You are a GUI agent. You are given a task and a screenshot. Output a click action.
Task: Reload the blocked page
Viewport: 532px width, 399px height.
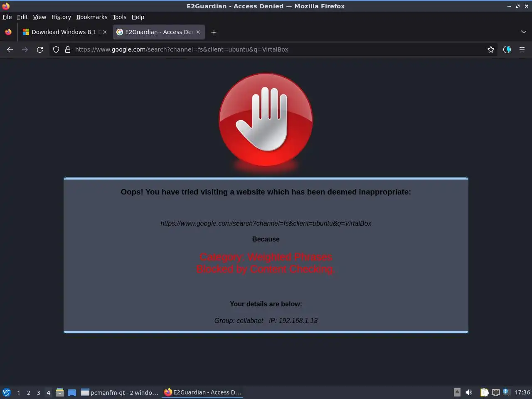coord(40,49)
